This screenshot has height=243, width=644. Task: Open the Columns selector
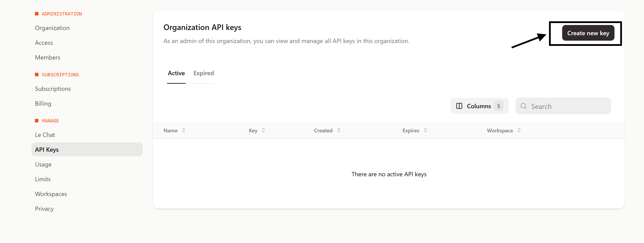(x=479, y=106)
